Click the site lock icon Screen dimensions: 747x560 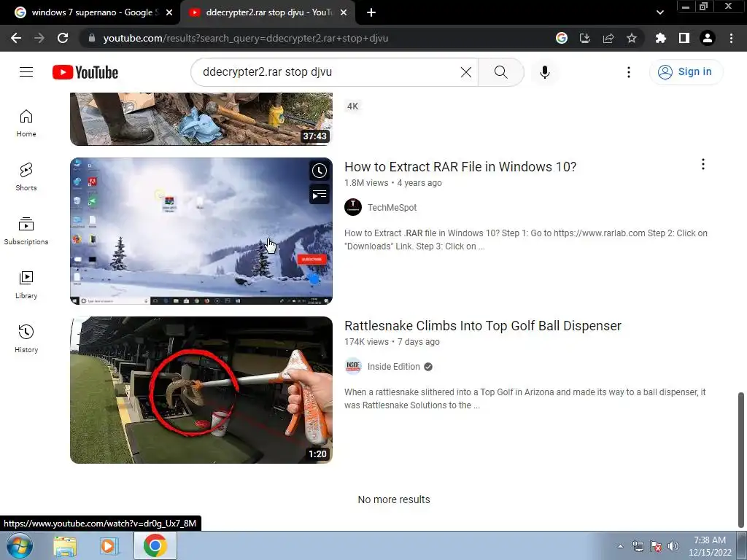[92, 38]
